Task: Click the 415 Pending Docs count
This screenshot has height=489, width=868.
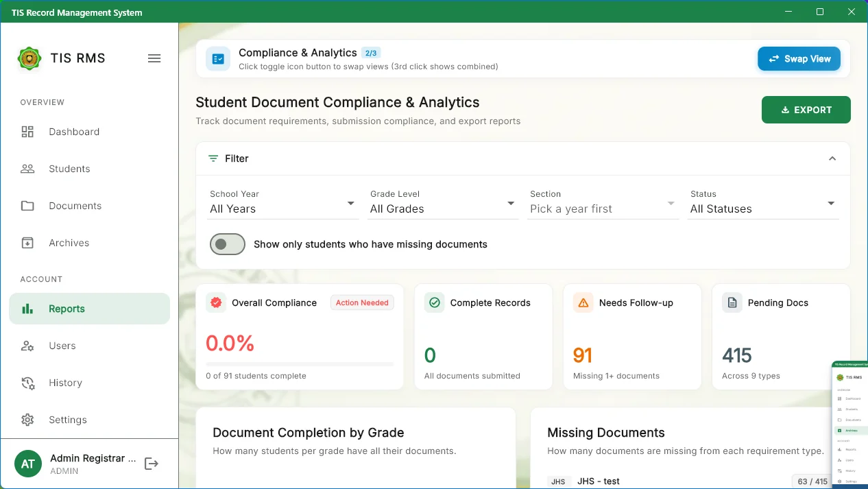Action: pos(737,355)
